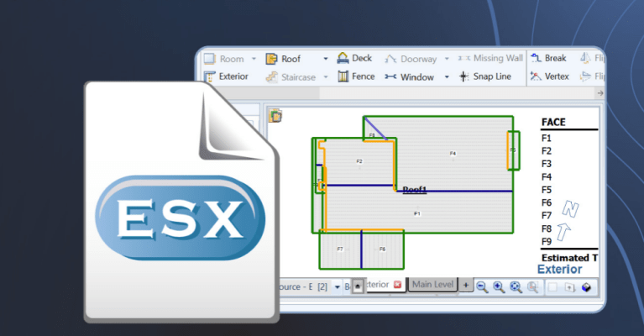The image size is (644, 336).
Task: Activate the Snap Line tool
Action: pyautogui.click(x=485, y=76)
